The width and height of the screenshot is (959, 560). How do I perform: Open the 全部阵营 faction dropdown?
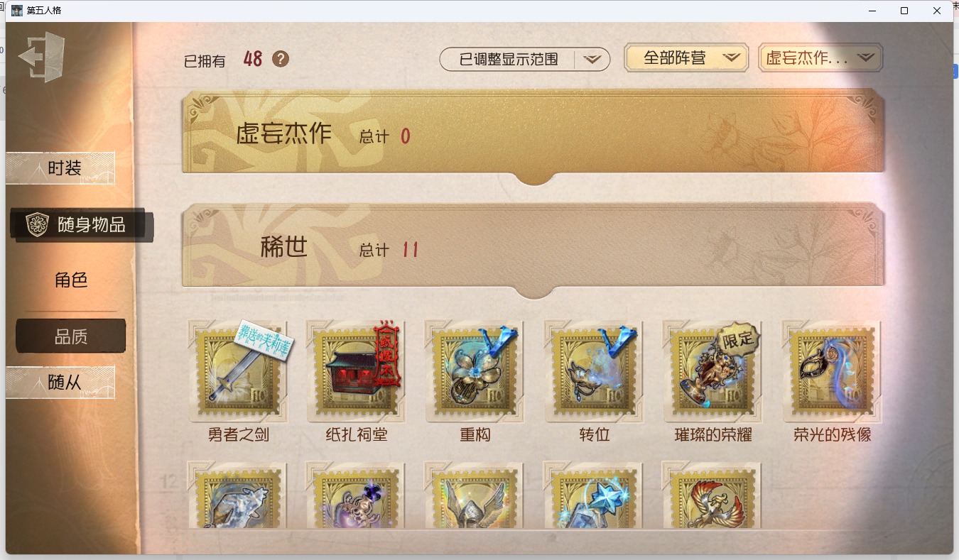pyautogui.click(x=686, y=58)
